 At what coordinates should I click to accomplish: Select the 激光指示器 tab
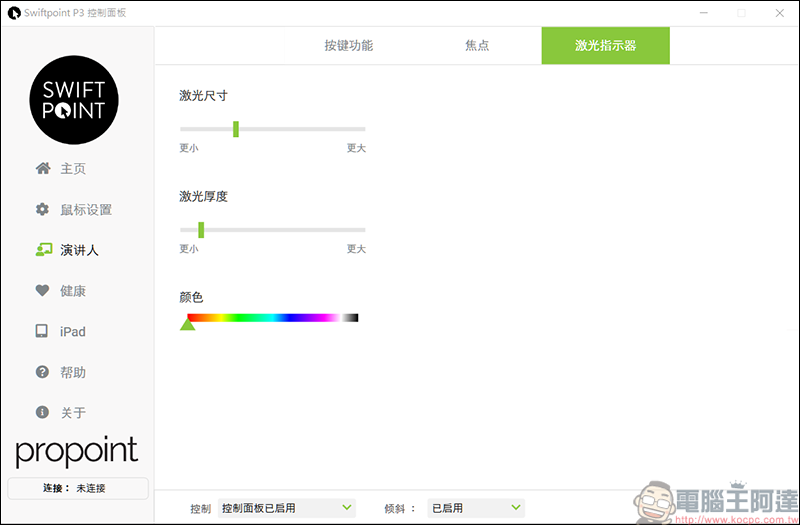606,45
